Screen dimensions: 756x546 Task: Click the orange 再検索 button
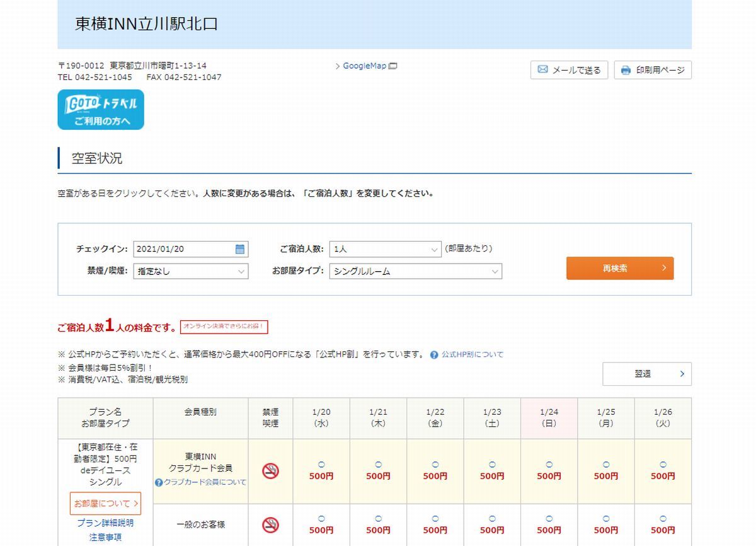pos(620,268)
